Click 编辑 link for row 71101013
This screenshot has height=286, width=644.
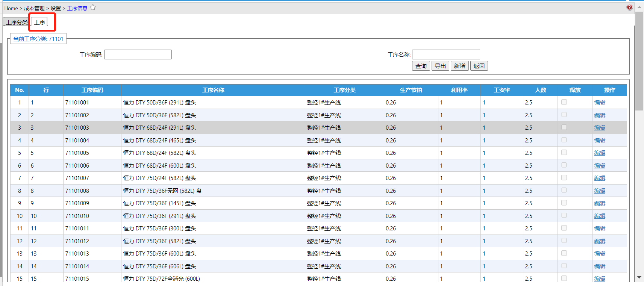(600, 254)
